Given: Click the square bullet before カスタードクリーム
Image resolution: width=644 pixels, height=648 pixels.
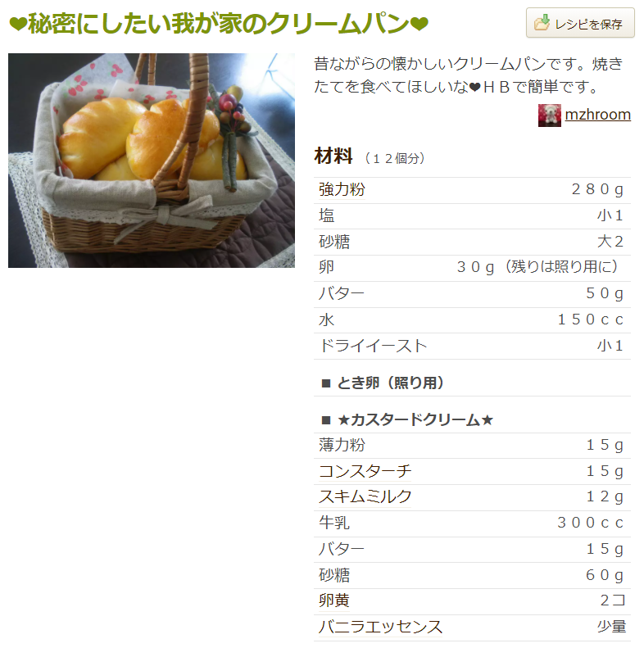Looking at the screenshot, I should click(x=326, y=420).
